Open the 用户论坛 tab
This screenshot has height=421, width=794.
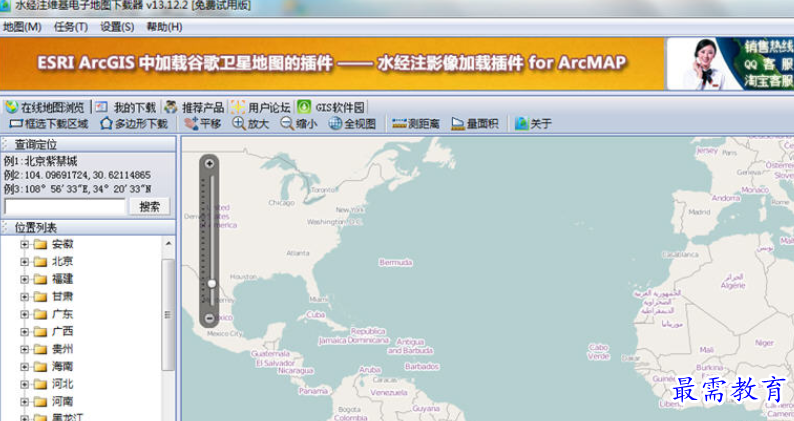coord(261,107)
